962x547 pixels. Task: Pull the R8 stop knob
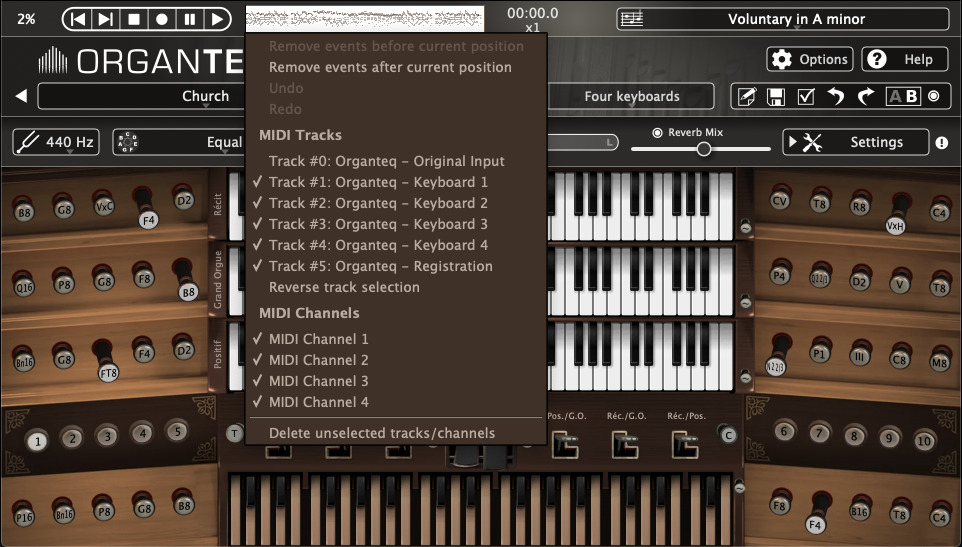(859, 205)
